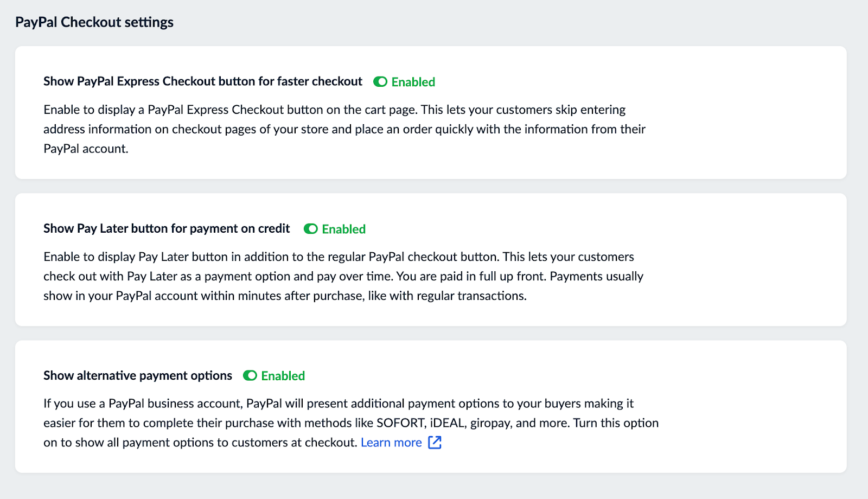The image size is (868, 499).
Task: Click the external link icon beside Learn more
Action: point(435,443)
